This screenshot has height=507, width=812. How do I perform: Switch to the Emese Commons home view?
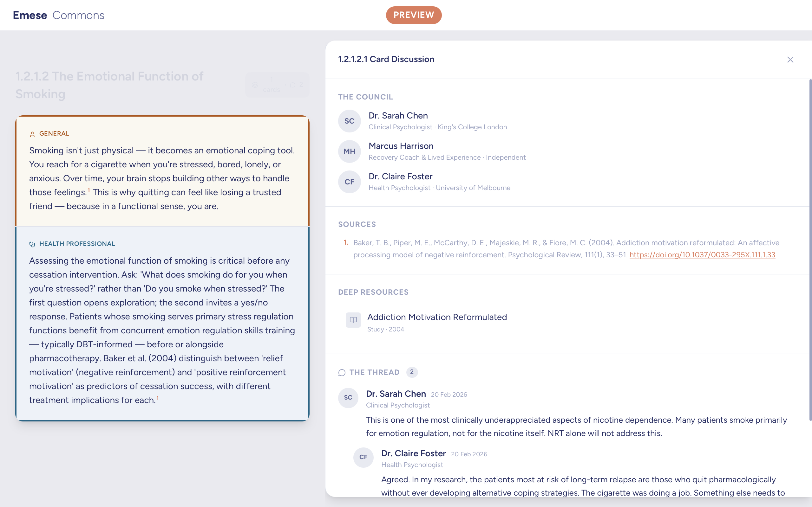pos(59,15)
